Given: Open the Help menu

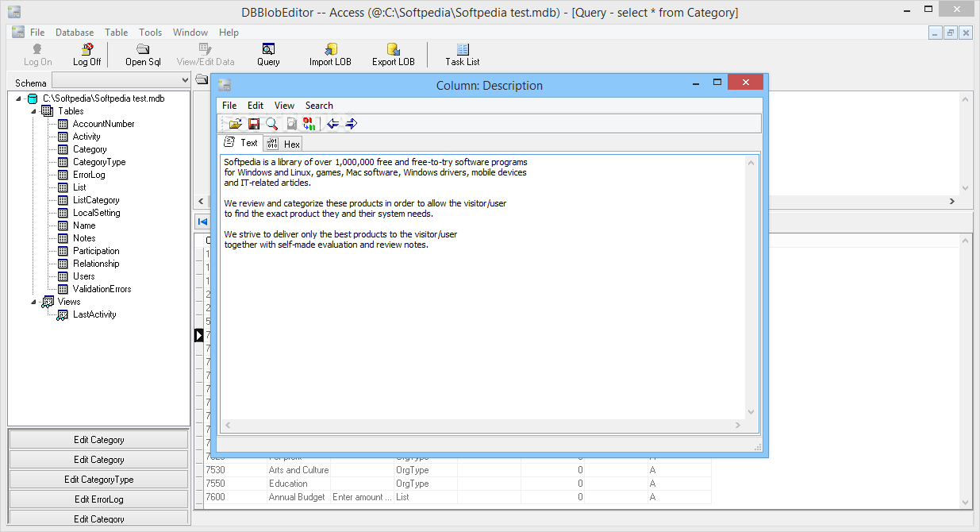Looking at the screenshot, I should (229, 33).
